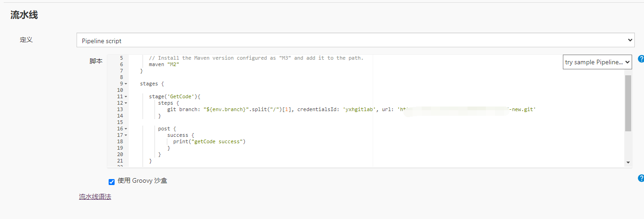This screenshot has width=644, height=219.
Task: Toggle the 使用 Groovy 沙盒 checkbox
Action: tap(111, 182)
